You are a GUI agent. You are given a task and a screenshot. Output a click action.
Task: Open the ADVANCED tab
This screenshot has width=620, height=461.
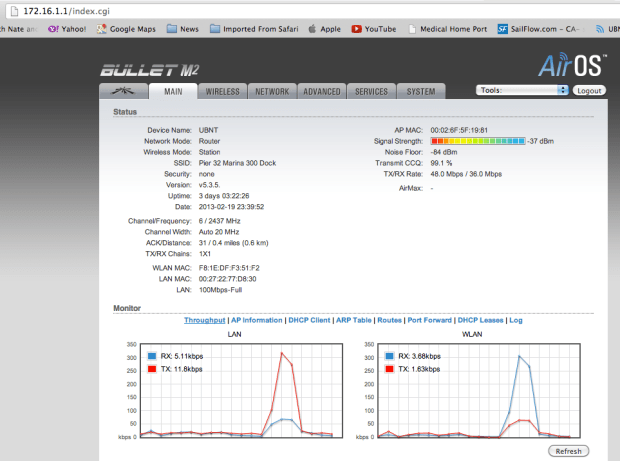[x=322, y=91]
